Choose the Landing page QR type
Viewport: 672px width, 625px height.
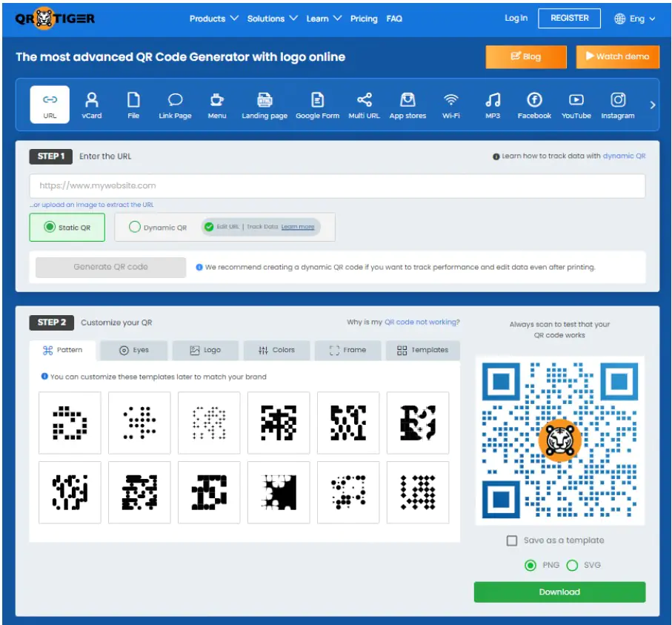click(265, 105)
